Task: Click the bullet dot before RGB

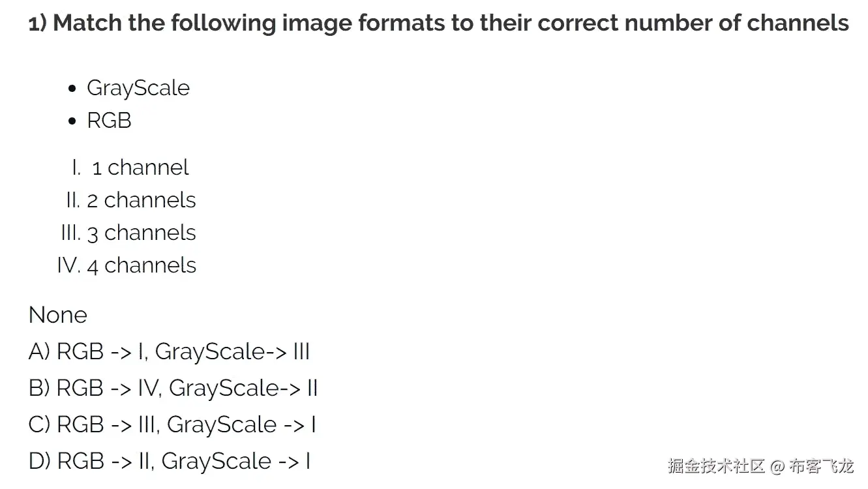Action: 73,122
